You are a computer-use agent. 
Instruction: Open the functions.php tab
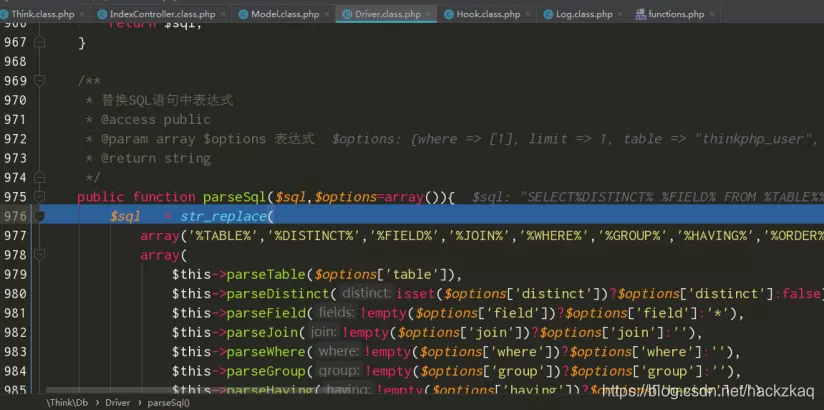pos(676,14)
